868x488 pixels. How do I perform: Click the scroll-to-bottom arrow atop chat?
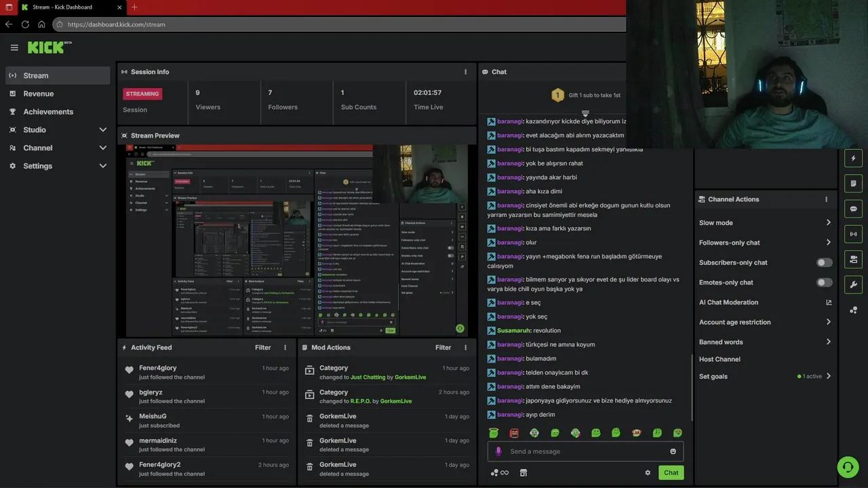click(585, 114)
